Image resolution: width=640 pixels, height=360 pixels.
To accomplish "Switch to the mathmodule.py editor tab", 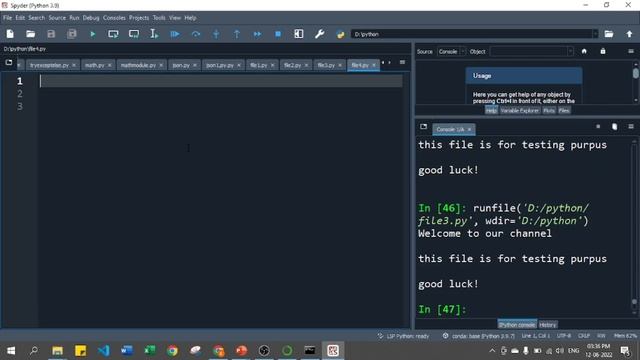I will (x=138, y=65).
